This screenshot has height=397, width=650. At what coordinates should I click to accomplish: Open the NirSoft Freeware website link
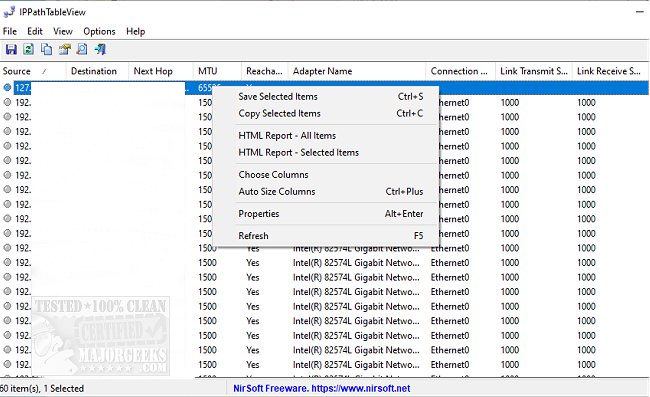pyautogui.click(x=322, y=388)
